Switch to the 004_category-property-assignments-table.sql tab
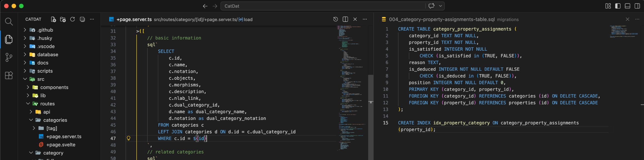Screen dimensions: 644x160 [441, 19]
